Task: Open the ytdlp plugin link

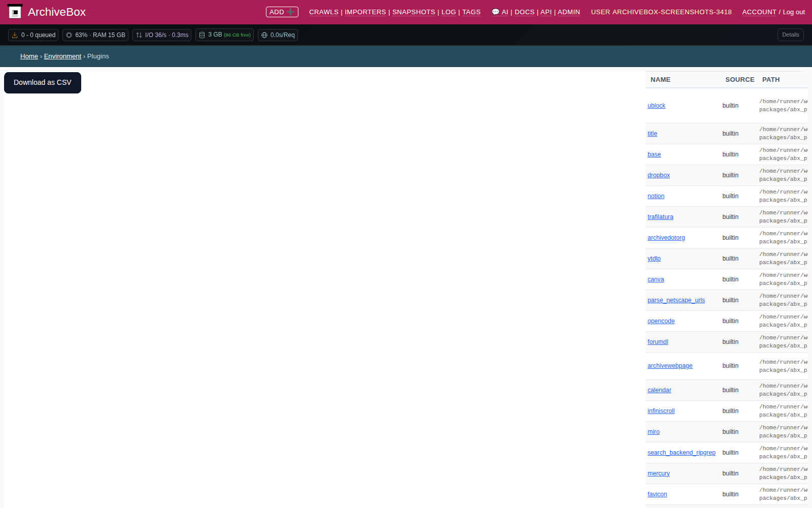Action: [x=654, y=259]
